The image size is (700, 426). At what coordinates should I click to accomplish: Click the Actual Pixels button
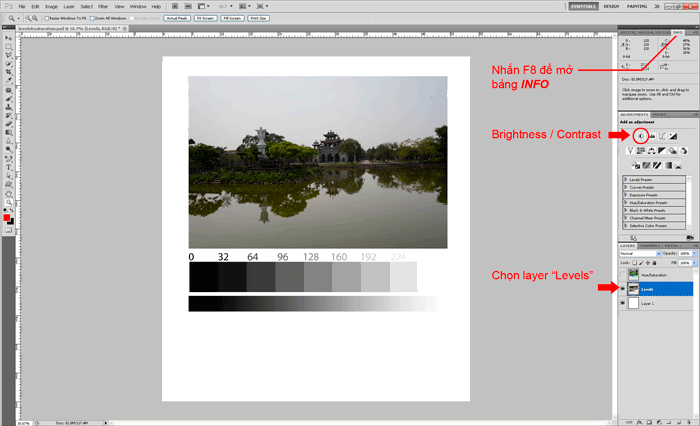176,18
